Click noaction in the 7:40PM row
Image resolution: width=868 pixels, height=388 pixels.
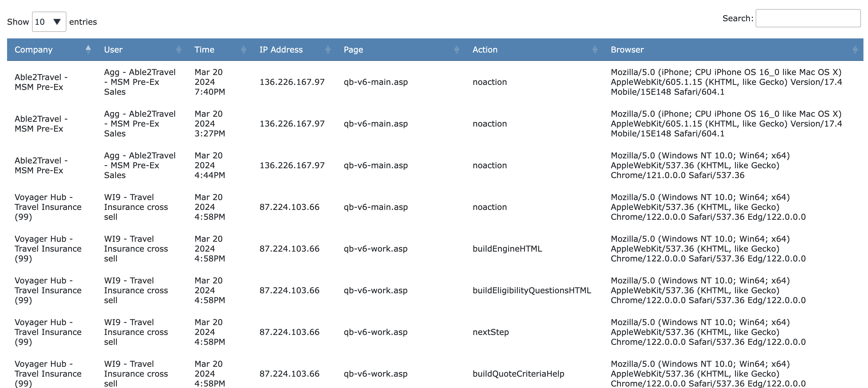coord(490,82)
